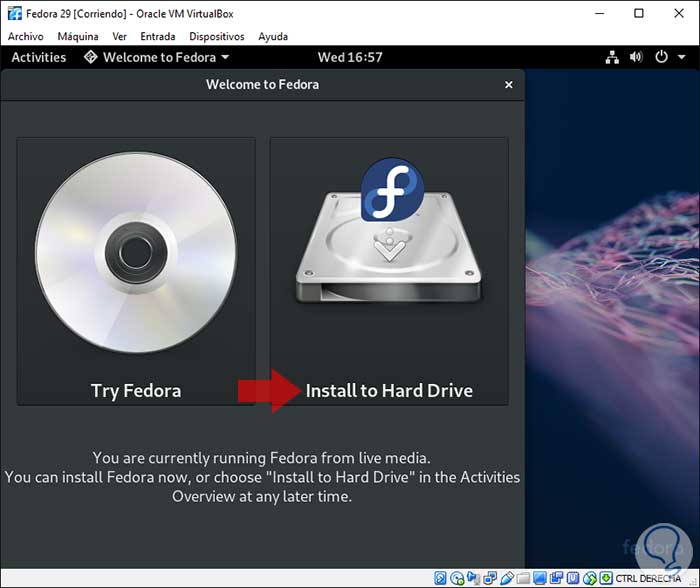Click the volume speaker icon in top bar
The height and width of the screenshot is (588, 700).
point(637,58)
